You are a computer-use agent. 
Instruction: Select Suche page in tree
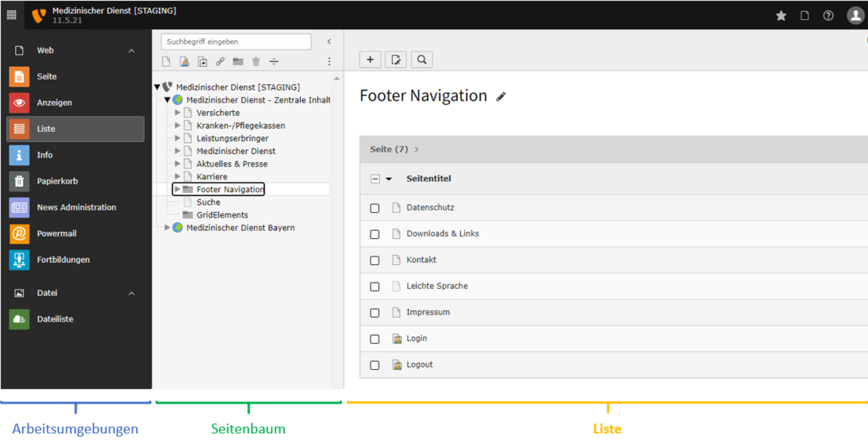click(208, 202)
